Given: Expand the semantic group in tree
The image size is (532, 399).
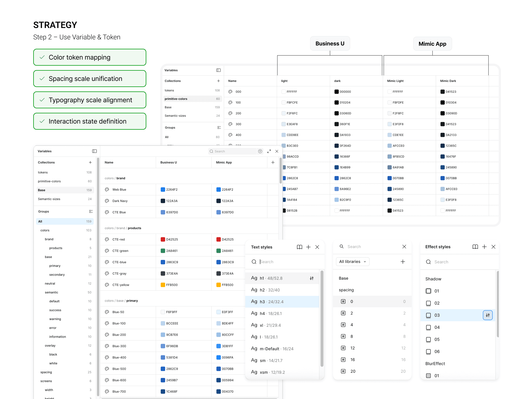Looking at the screenshot, I should click(x=52, y=292).
